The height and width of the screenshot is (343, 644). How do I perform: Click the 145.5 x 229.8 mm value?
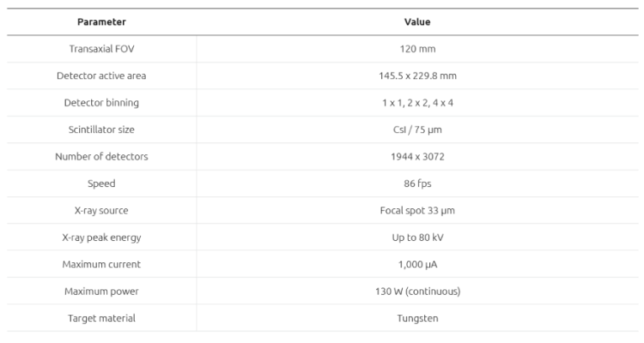tap(417, 75)
